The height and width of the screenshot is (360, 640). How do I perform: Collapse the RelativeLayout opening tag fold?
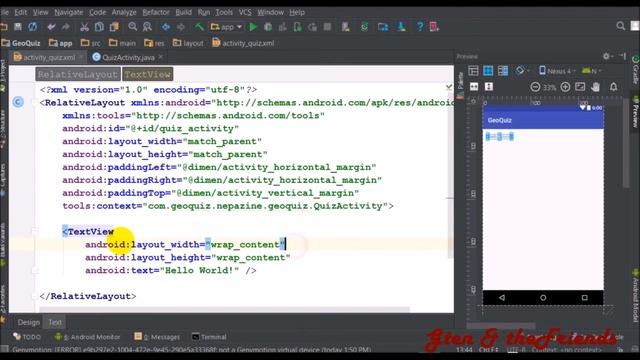(x=35, y=102)
